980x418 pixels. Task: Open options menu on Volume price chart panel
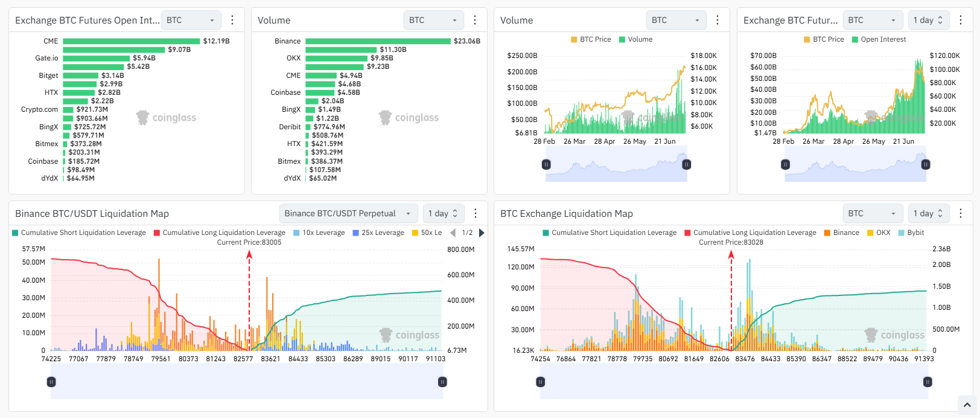click(x=717, y=21)
